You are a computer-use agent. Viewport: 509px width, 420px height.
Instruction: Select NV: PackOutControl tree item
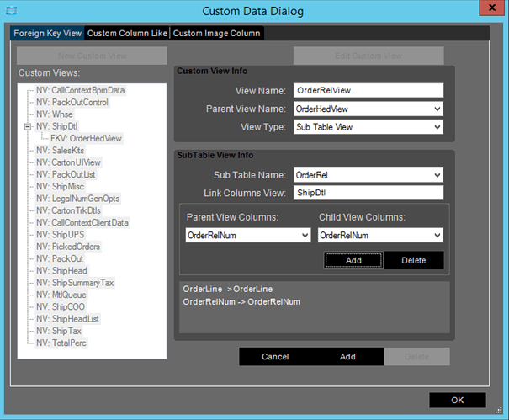(x=72, y=103)
